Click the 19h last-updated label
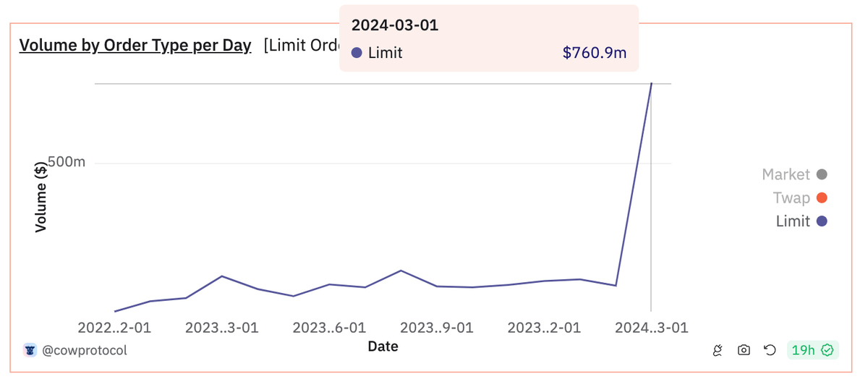 [803, 351]
